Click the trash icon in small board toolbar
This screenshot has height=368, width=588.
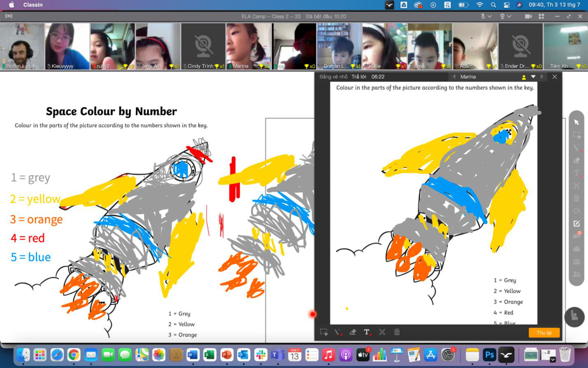coord(397,332)
